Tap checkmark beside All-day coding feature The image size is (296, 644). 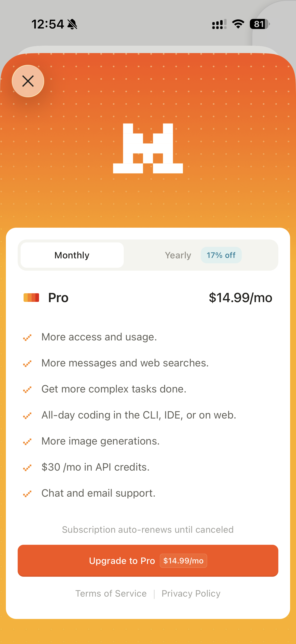coord(27,416)
